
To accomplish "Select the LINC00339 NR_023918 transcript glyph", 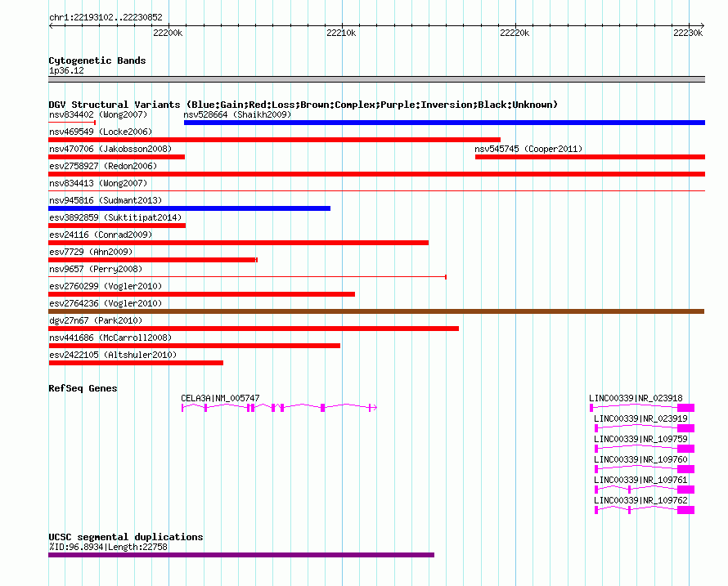I will (x=642, y=408).
